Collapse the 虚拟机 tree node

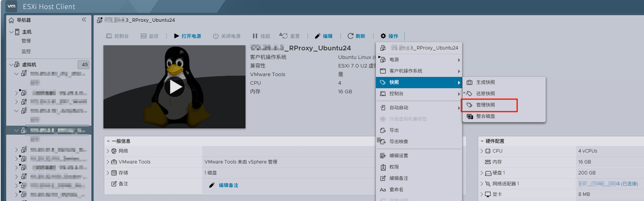pyautogui.click(x=11, y=65)
